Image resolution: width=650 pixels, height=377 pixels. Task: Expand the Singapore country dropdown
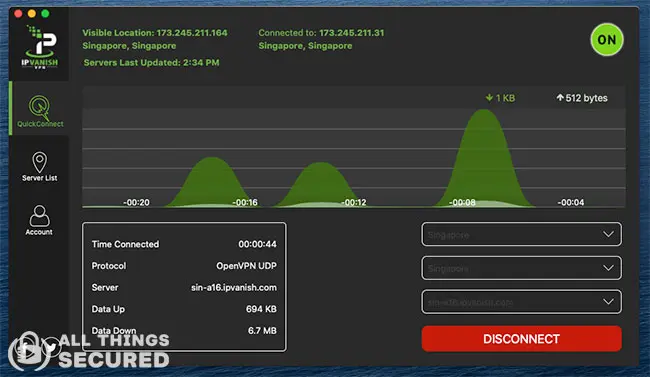click(x=521, y=234)
